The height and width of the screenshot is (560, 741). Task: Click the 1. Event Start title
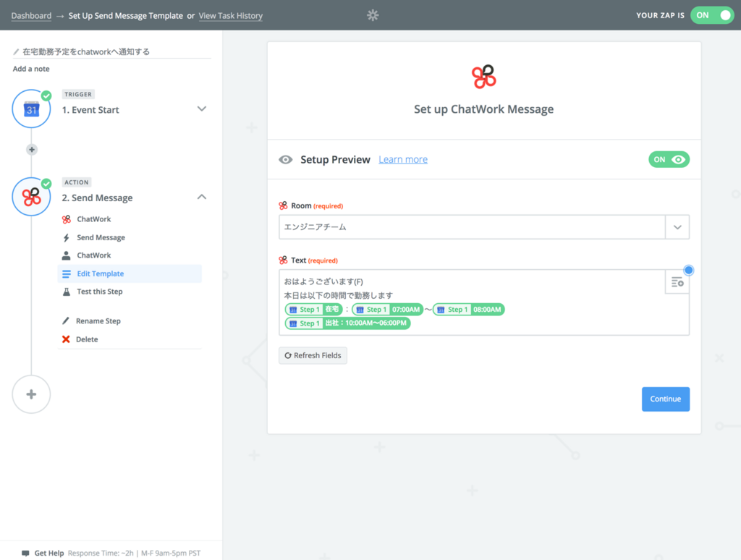pos(90,110)
